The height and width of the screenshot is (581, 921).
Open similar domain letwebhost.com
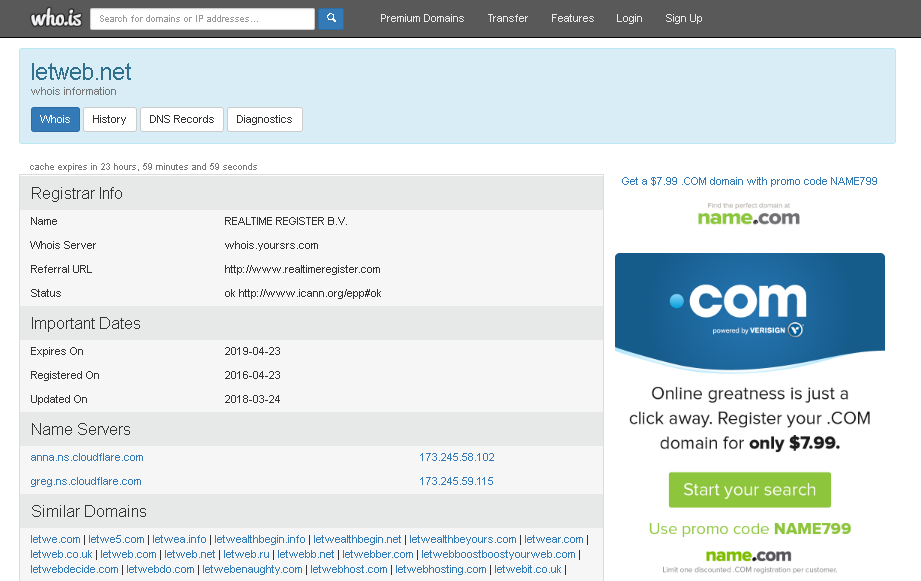[349, 570]
